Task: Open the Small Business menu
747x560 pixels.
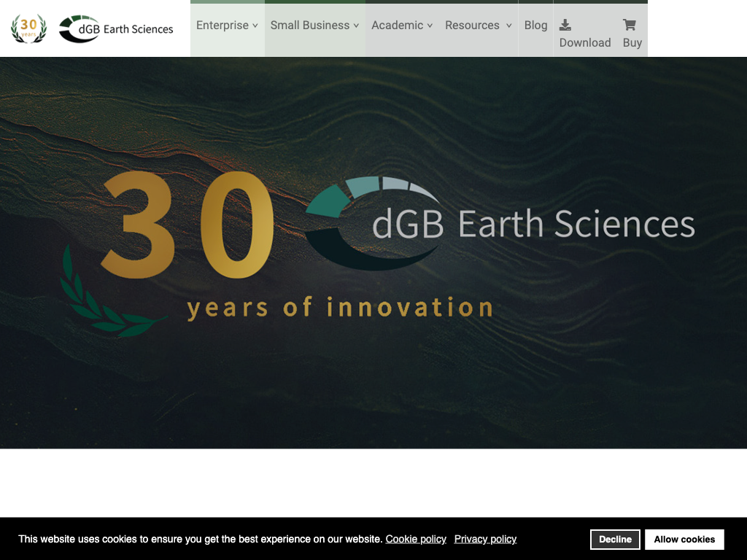Action: [310, 26]
